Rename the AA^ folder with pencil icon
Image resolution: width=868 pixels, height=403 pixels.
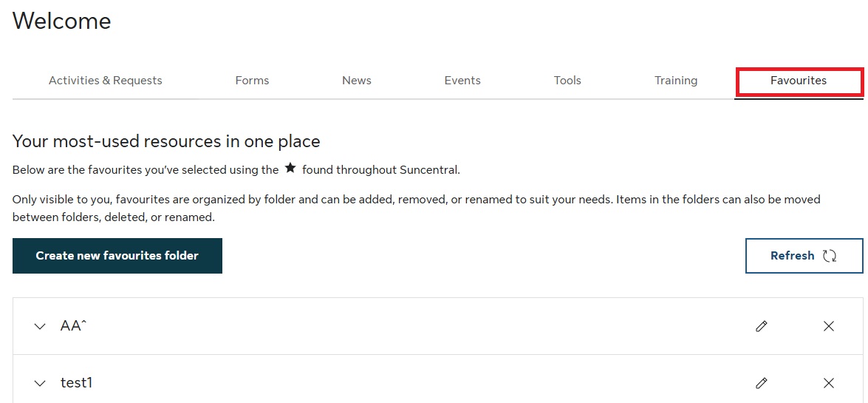point(762,326)
